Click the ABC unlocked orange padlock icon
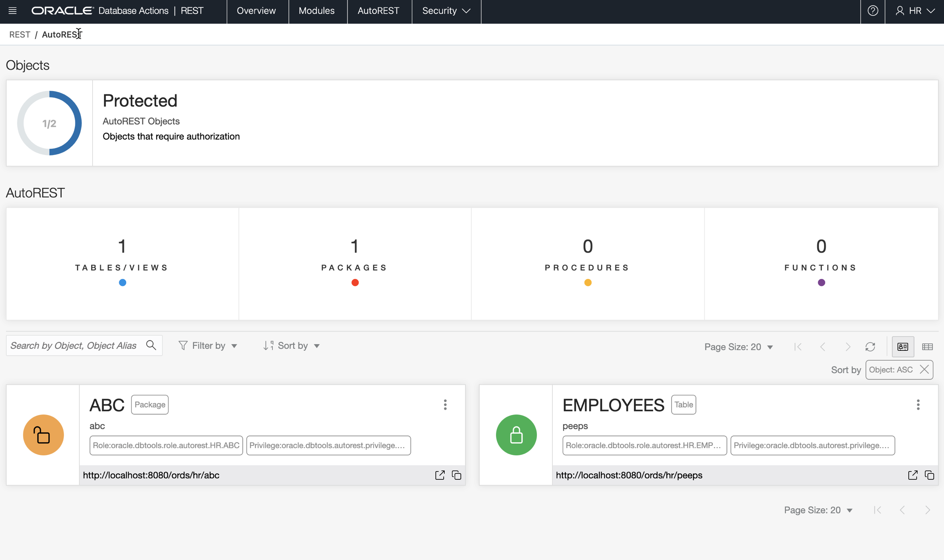 (x=44, y=435)
